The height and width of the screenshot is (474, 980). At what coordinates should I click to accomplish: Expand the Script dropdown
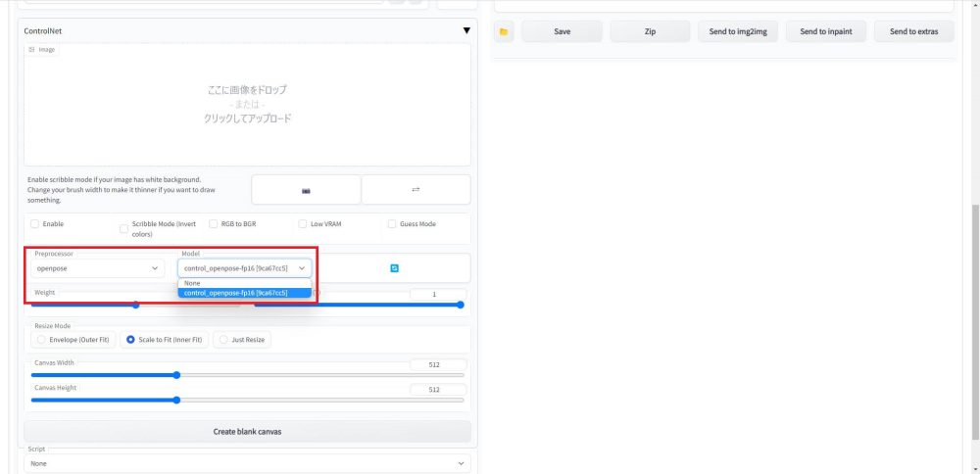tap(247, 463)
